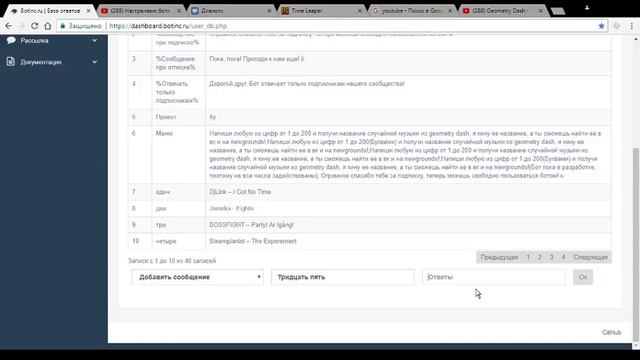The image size is (640, 360).
Task: Open the Добавить сообщение dropdown
Action: [198, 277]
